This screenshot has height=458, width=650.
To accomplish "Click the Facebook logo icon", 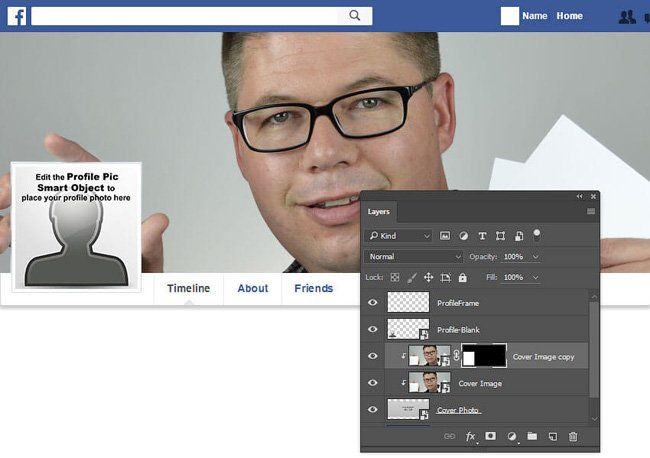I will (x=17, y=16).
